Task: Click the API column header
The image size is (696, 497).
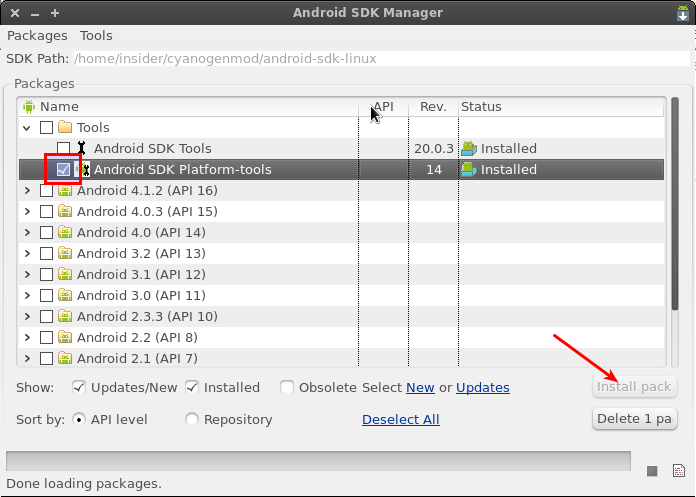Action: point(384,106)
